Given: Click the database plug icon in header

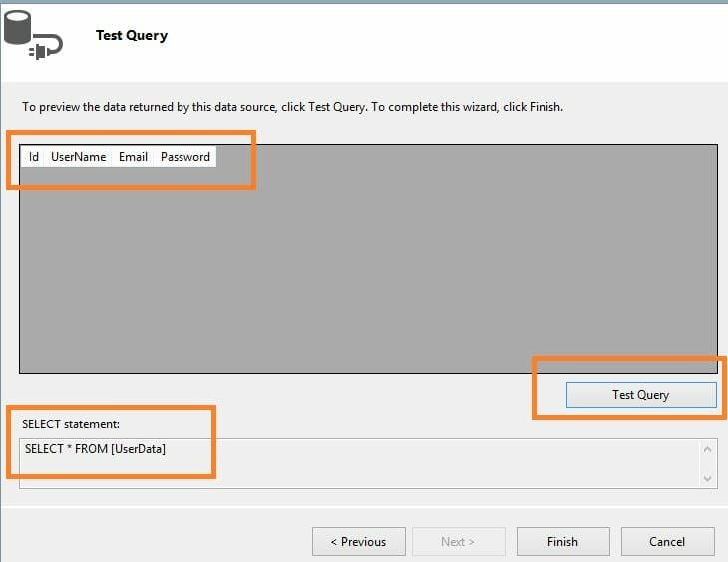Looking at the screenshot, I should point(33,37).
